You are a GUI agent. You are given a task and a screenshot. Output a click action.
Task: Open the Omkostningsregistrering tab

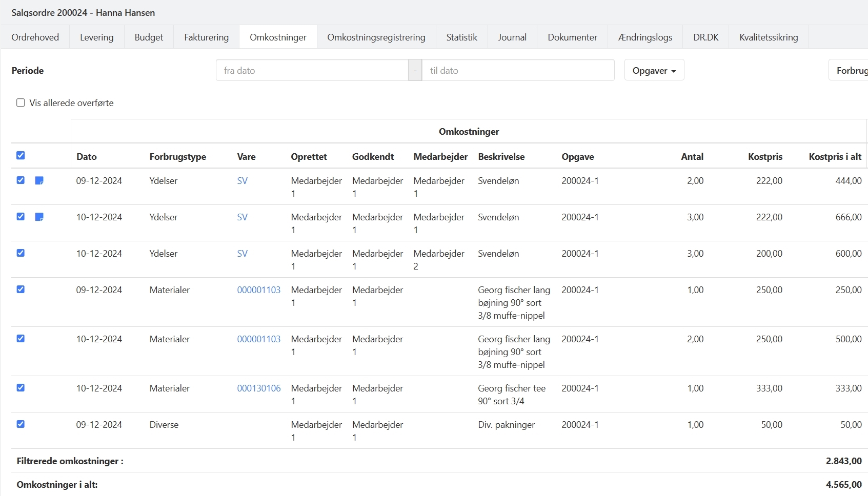pos(376,37)
